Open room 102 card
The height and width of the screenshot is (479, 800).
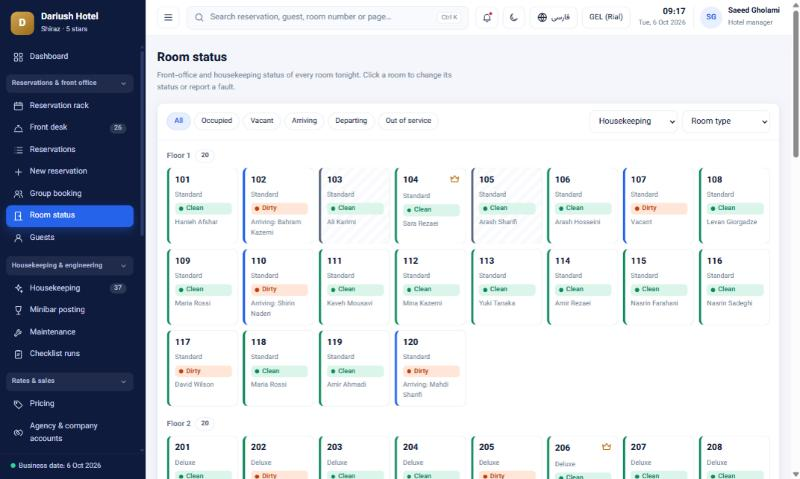click(x=279, y=206)
